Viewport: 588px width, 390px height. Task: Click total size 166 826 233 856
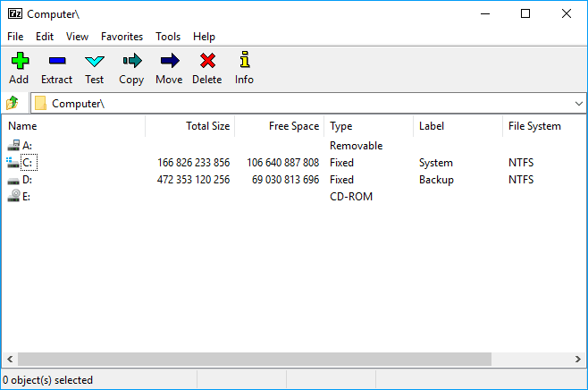[194, 163]
